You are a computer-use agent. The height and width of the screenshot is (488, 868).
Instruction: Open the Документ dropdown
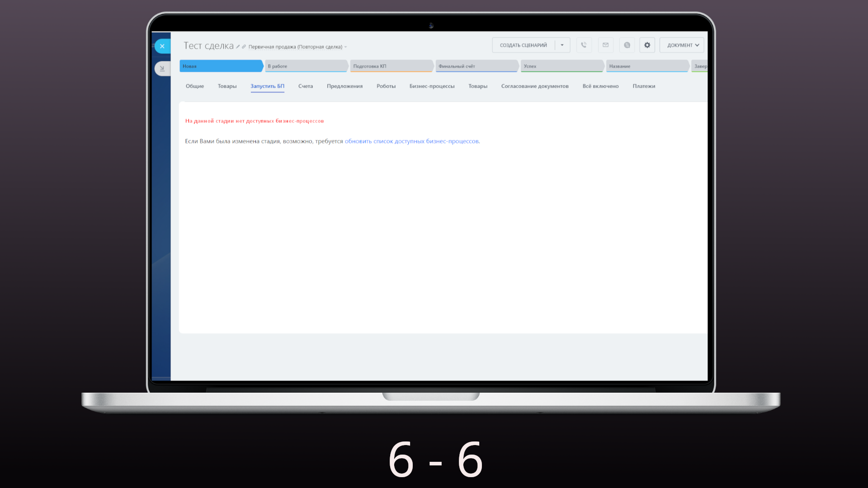[x=682, y=45]
